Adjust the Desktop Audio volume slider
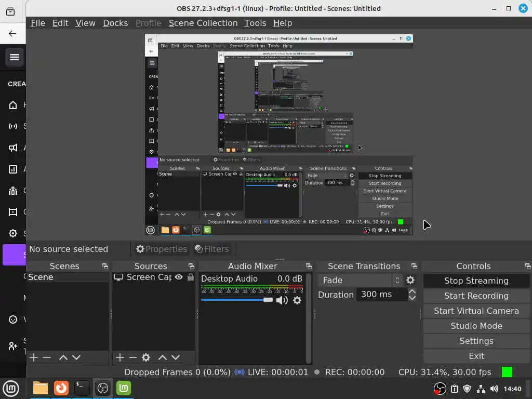The image size is (532, 399). (237, 300)
